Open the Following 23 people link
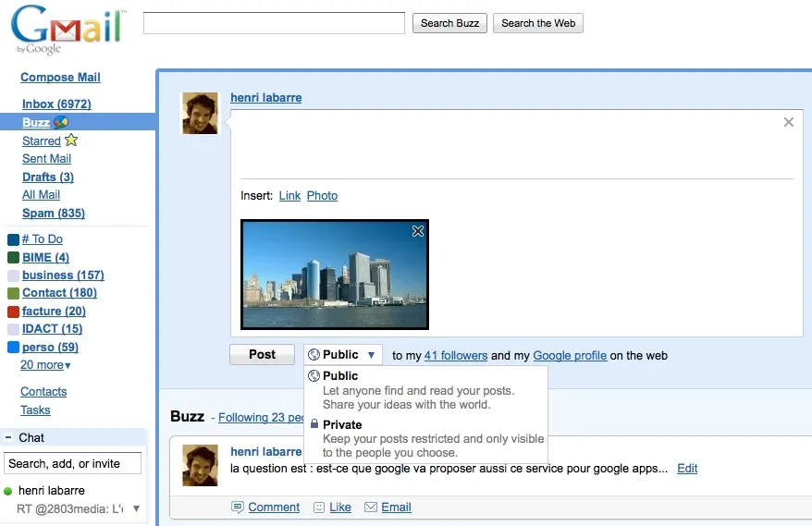Image resolution: width=812 pixels, height=526 pixels. coord(261,417)
